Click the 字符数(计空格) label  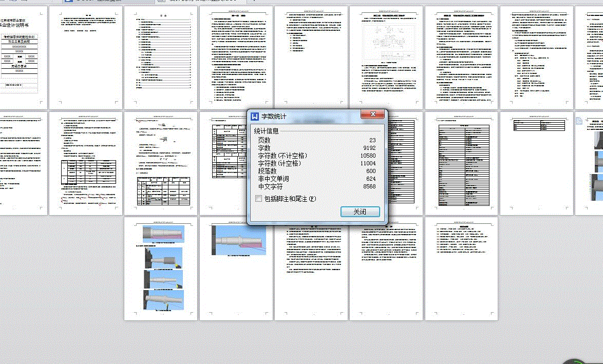click(279, 163)
